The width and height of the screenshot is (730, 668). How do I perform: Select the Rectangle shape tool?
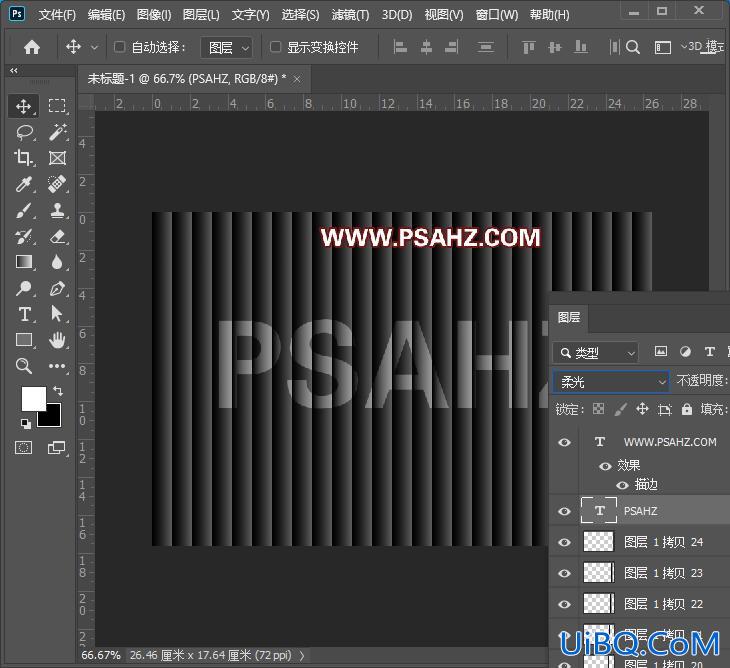(x=23, y=340)
